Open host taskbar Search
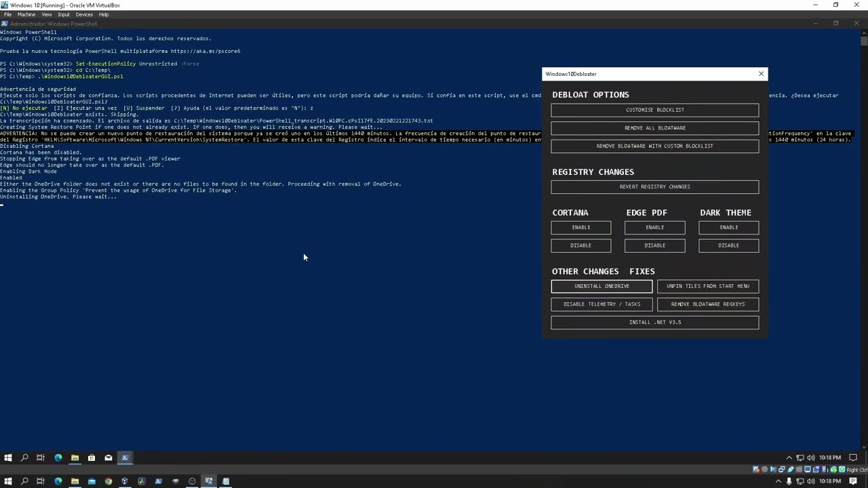Image resolution: width=868 pixels, height=488 pixels. 24,481
